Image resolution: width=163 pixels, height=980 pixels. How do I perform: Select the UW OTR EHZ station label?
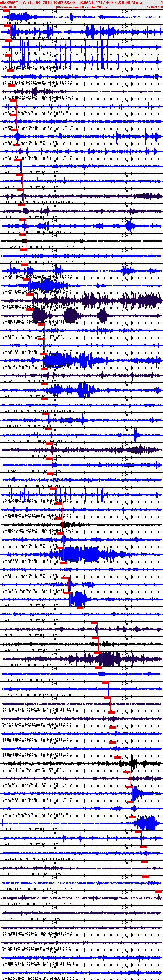pyautogui.click(x=37, y=799)
